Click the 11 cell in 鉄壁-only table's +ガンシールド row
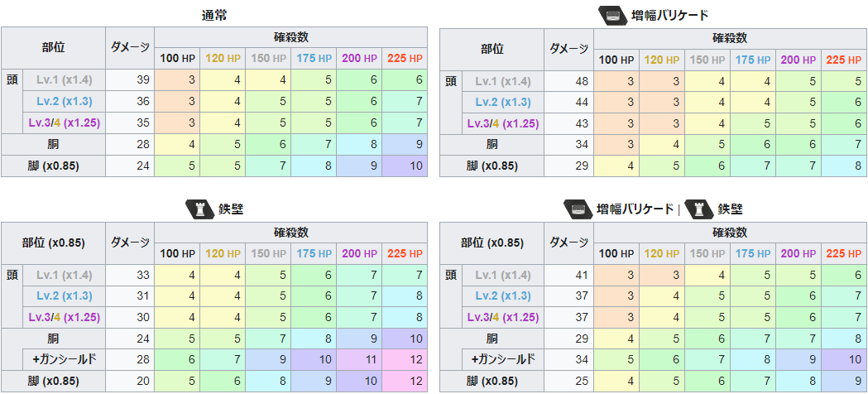The width and height of the screenshot is (868, 394). pos(359,360)
